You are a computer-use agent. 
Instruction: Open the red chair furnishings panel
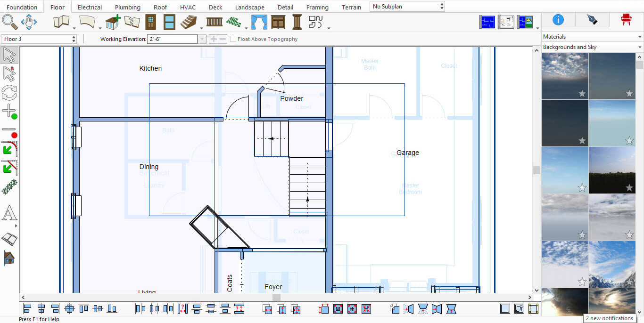click(626, 19)
